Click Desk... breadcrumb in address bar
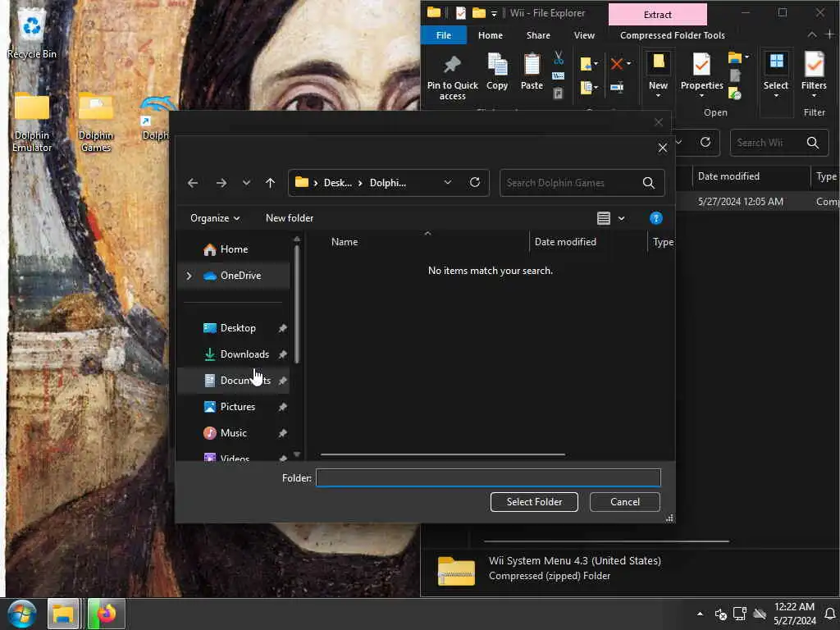 point(337,183)
